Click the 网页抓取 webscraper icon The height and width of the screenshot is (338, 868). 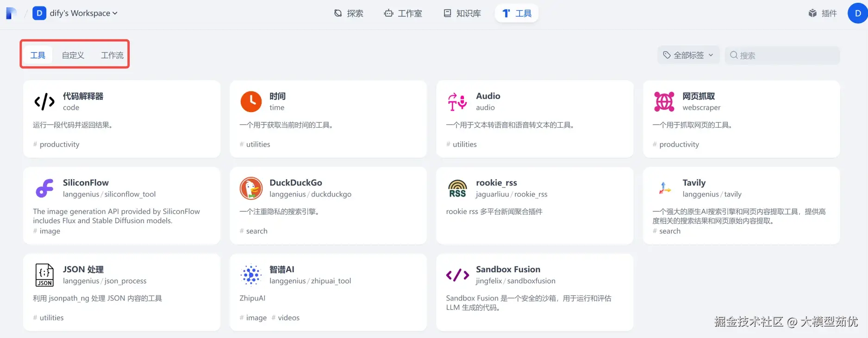tap(664, 101)
